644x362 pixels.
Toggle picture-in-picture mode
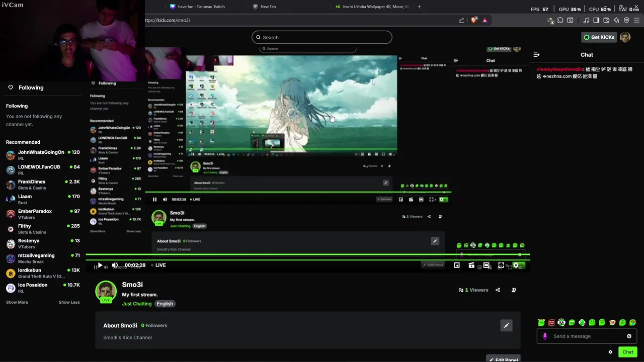[x=457, y=265]
